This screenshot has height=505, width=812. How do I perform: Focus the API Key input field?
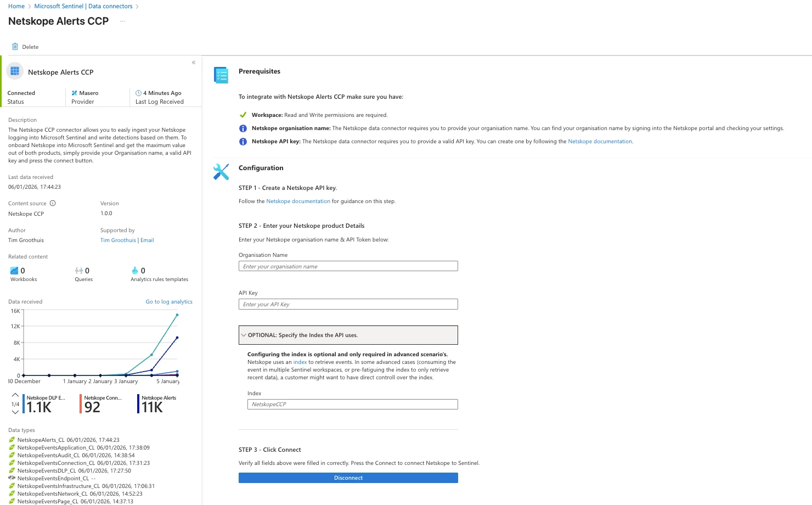point(348,304)
